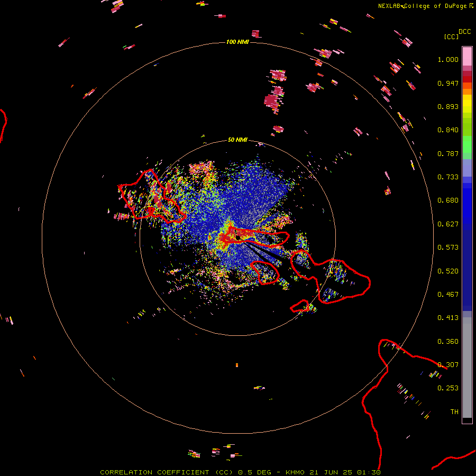
Task: Click the 0.413 color scale value
Action: tap(448, 318)
